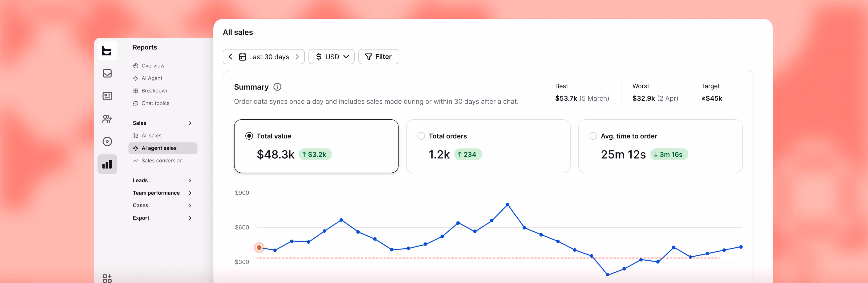
Task: Open the inbox icon in the sidebar
Action: [107, 73]
